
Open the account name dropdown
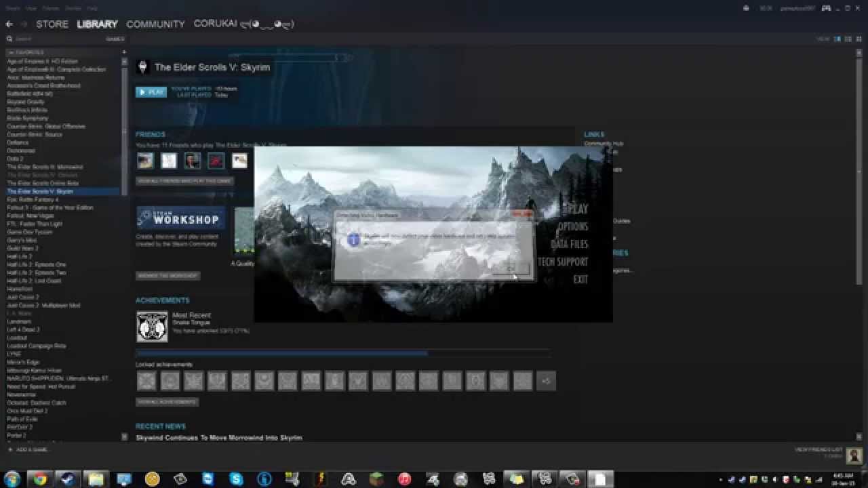pyautogui.click(x=798, y=8)
